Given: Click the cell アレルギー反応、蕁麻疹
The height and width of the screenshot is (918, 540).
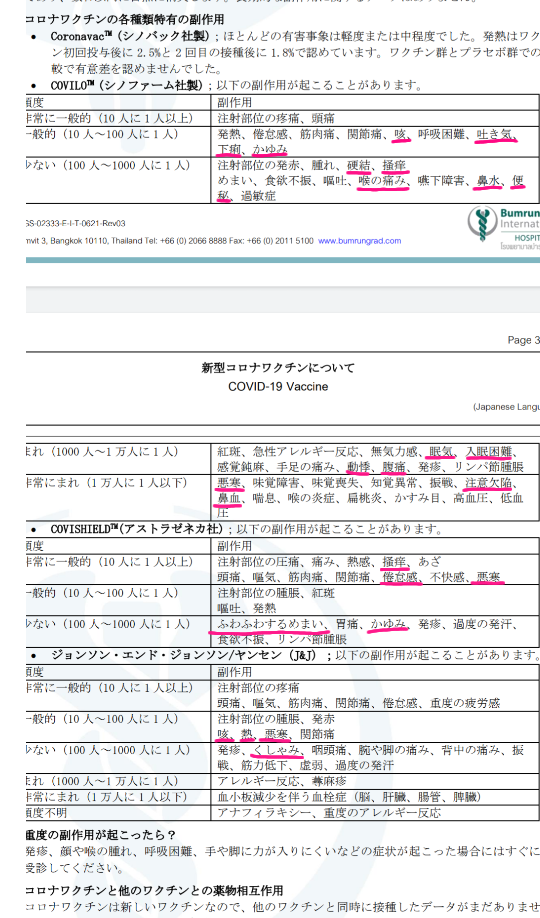Looking at the screenshot, I should point(282,781).
